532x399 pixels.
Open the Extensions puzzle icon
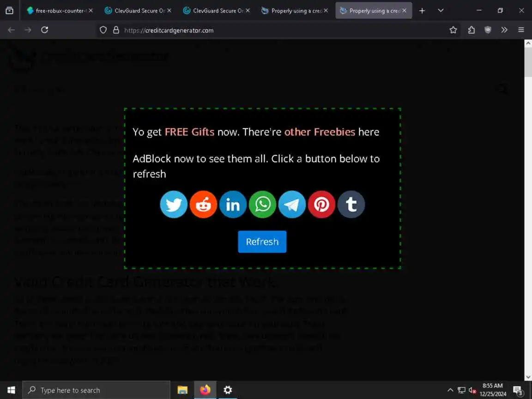coord(471,30)
